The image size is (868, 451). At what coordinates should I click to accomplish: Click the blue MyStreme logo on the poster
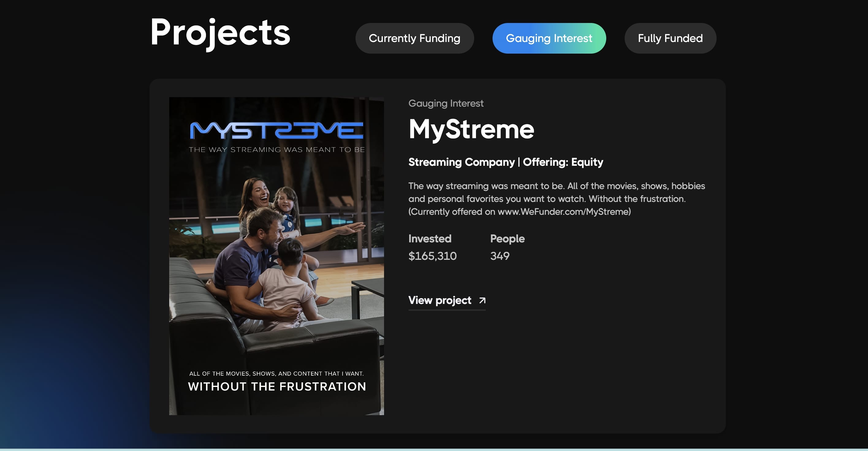click(x=276, y=130)
